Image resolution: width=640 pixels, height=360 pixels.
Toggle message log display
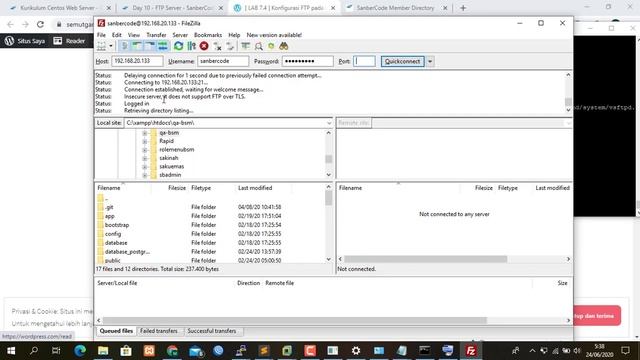[x=124, y=46]
